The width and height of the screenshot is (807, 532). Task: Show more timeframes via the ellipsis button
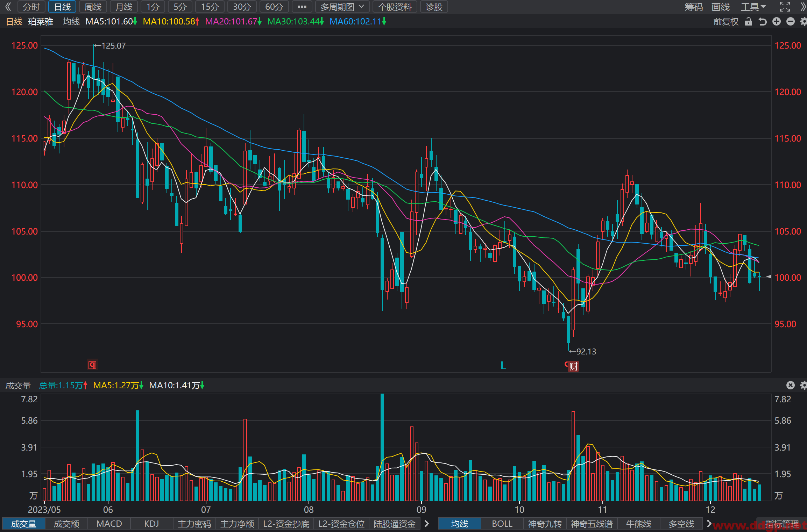click(302, 7)
